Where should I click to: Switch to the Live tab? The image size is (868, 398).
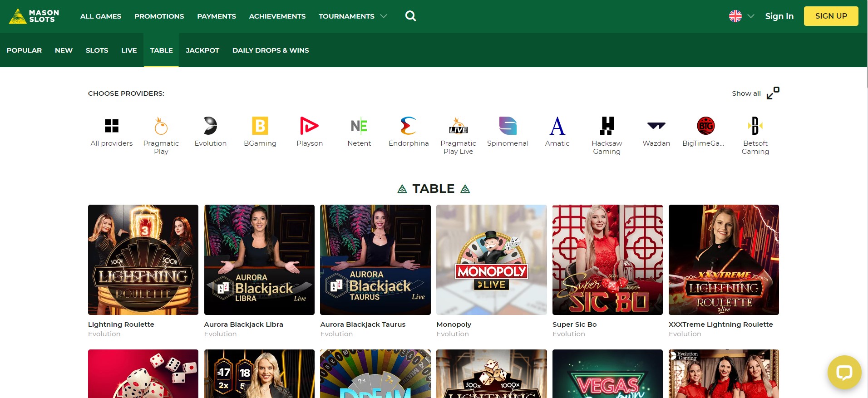(129, 50)
